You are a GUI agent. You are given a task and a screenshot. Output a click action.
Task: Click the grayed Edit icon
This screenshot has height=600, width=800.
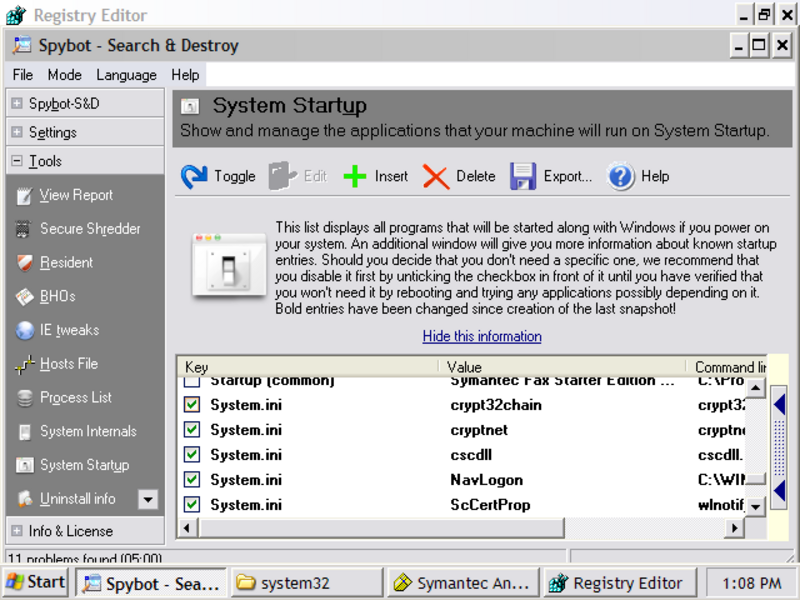point(282,177)
